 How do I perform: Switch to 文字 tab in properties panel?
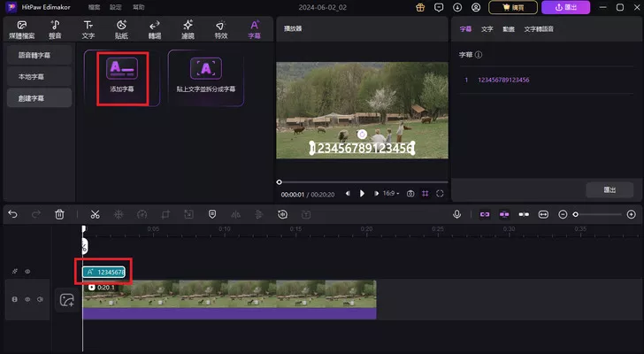click(x=487, y=29)
